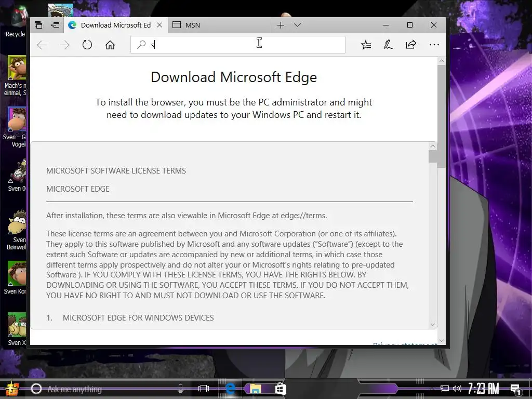Click license terms scroll up arrow
Viewport: 532px width, 399px height.
tap(433, 146)
